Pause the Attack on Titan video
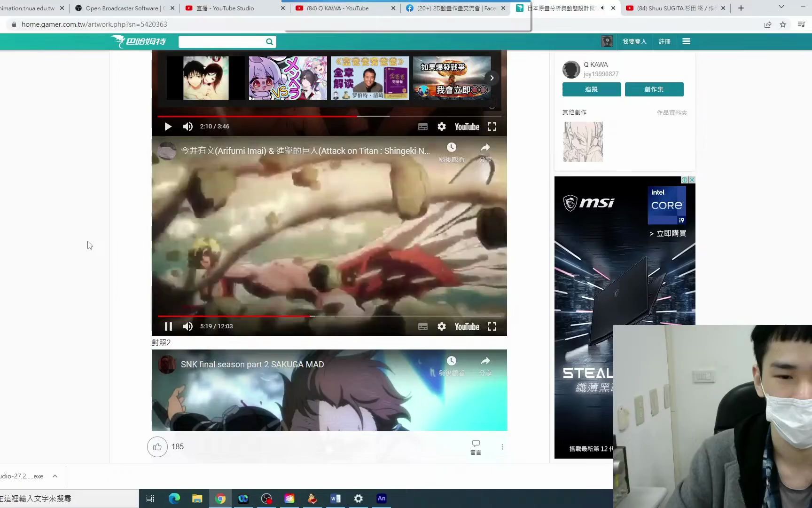Image resolution: width=812 pixels, height=508 pixels. point(168,326)
